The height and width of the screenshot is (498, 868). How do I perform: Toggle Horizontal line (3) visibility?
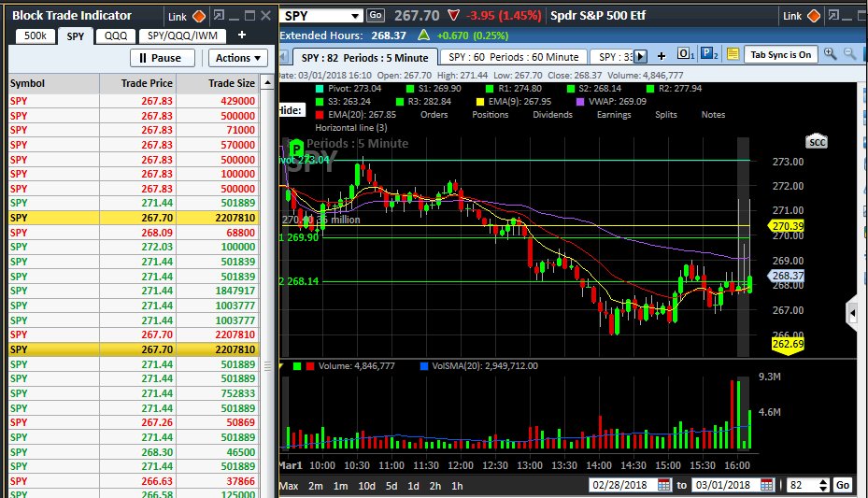(351, 128)
